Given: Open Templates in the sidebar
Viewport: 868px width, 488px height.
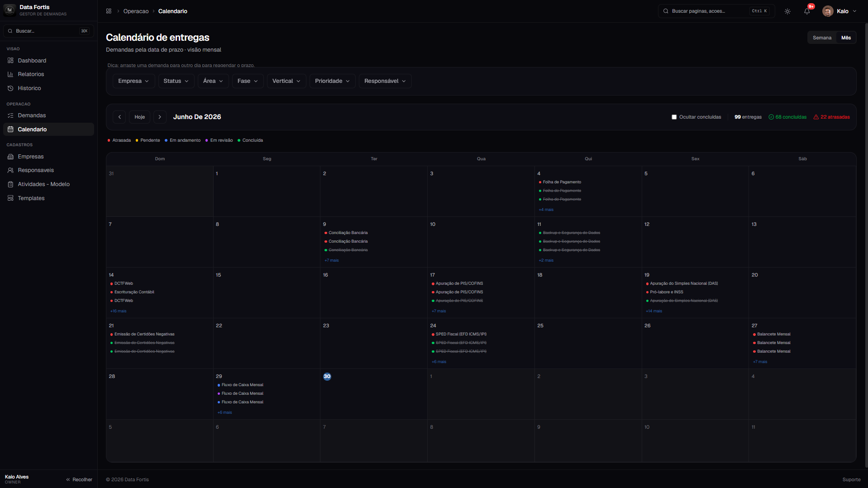Looking at the screenshot, I should click(48, 198).
